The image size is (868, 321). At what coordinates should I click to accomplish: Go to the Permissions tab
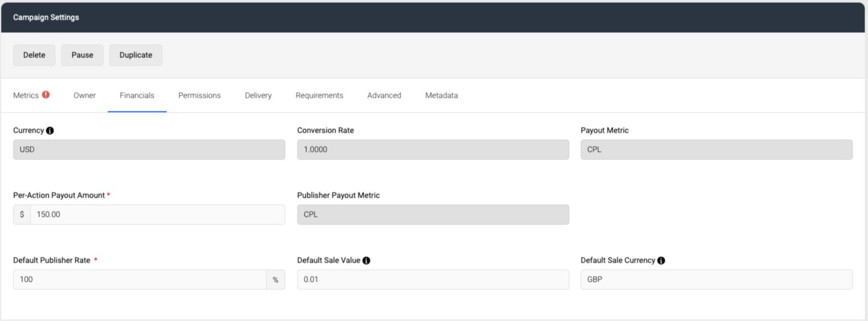point(200,95)
